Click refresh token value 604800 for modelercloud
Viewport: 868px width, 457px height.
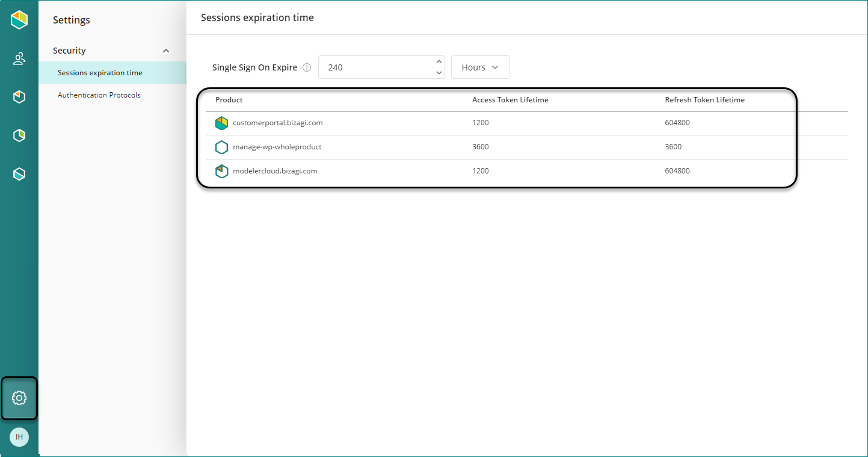pyautogui.click(x=677, y=171)
